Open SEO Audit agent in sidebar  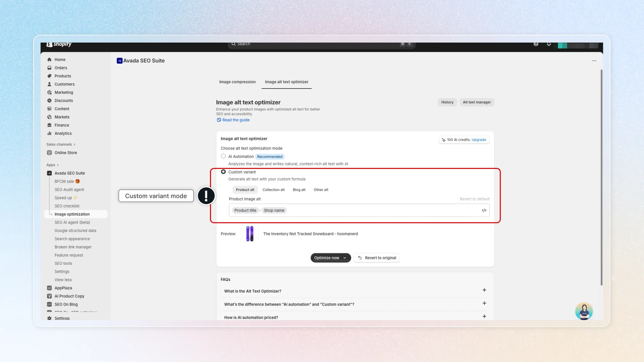tap(69, 190)
